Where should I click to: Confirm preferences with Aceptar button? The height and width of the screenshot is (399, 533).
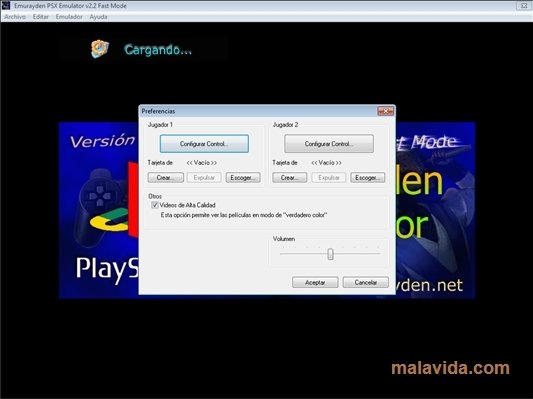tap(315, 282)
